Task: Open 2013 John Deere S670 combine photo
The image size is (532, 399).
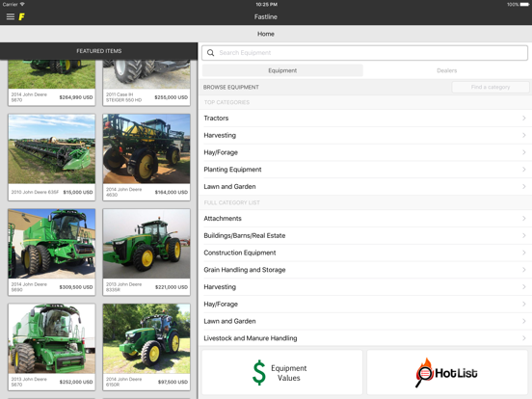Action: [x=52, y=338]
